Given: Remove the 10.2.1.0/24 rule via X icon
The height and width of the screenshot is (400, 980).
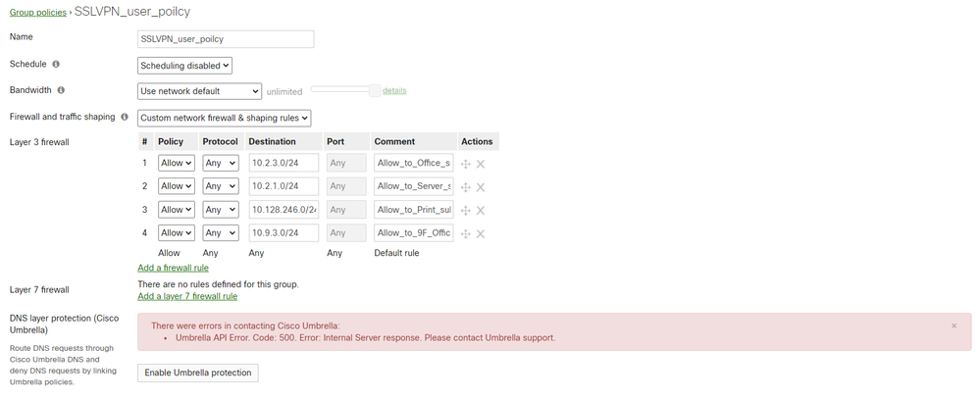Looking at the screenshot, I should coord(481,187).
